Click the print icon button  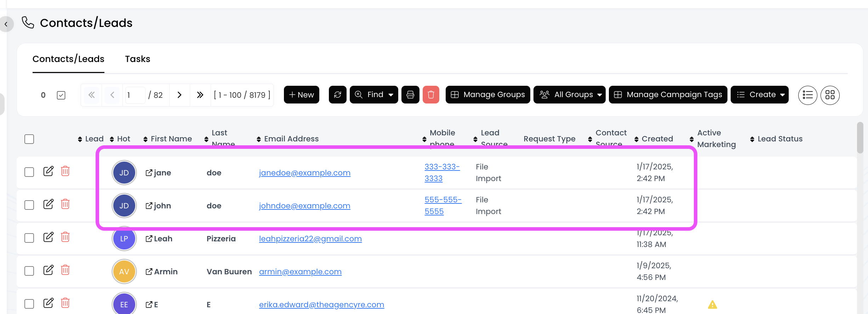[410, 95]
